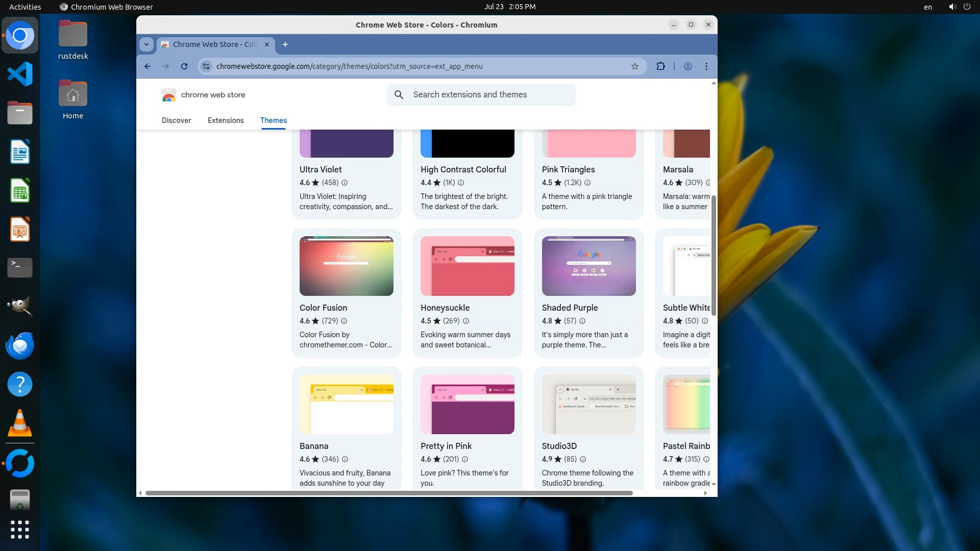Click the info icon beside the Ultra Violet rating
The height and width of the screenshot is (551, 980).
(x=345, y=183)
